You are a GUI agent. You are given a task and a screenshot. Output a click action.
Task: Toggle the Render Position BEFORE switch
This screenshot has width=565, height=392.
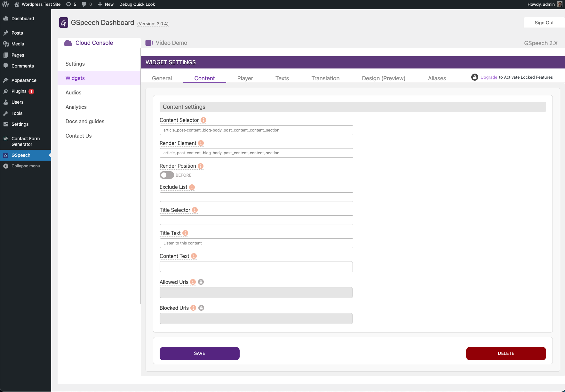167,175
